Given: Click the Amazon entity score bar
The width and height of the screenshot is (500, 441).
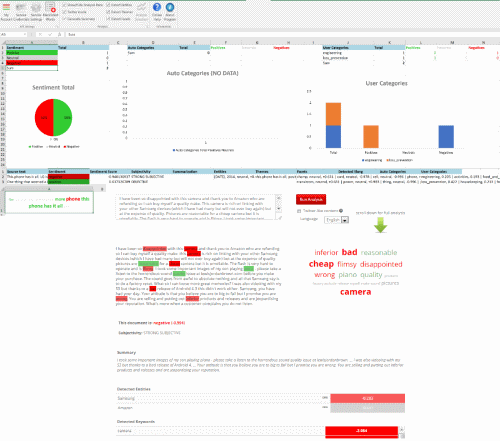Looking at the screenshot, I should click(367, 408).
